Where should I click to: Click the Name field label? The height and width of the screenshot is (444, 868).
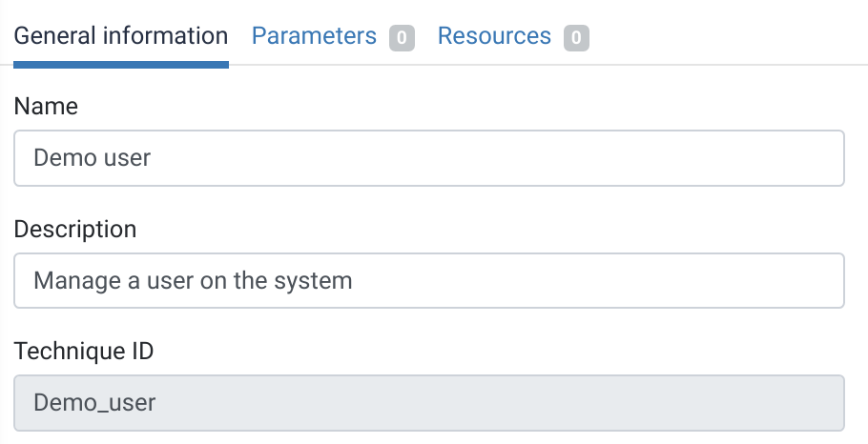(46, 107)
